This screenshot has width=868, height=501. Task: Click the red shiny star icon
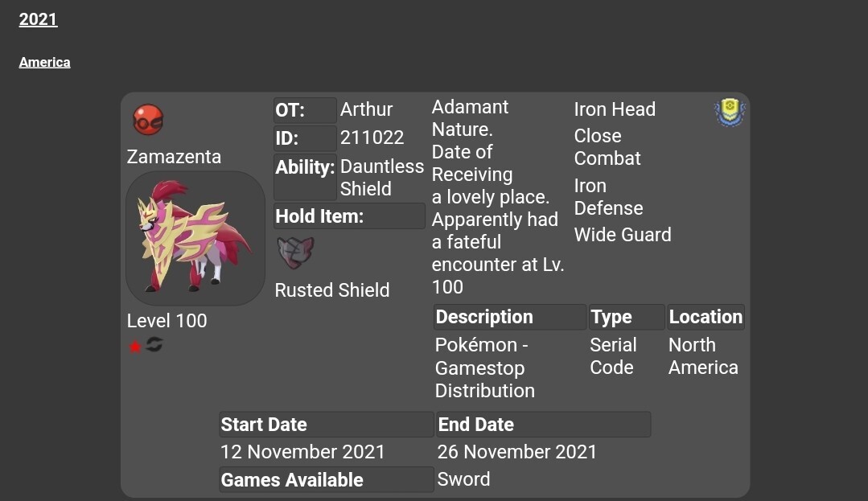pos(135,347)
